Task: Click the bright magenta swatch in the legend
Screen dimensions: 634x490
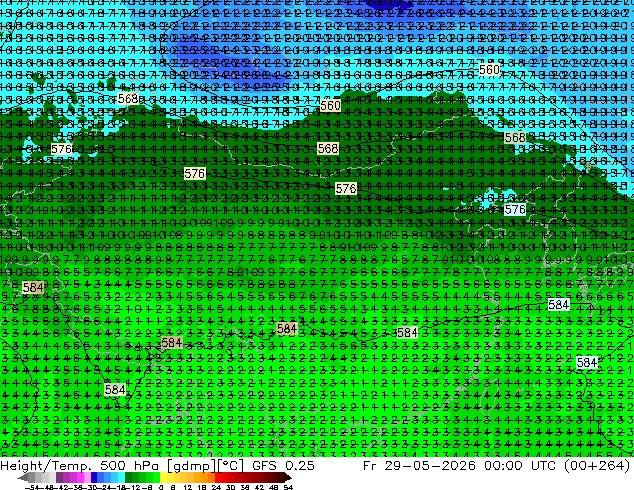Action: 80,478
